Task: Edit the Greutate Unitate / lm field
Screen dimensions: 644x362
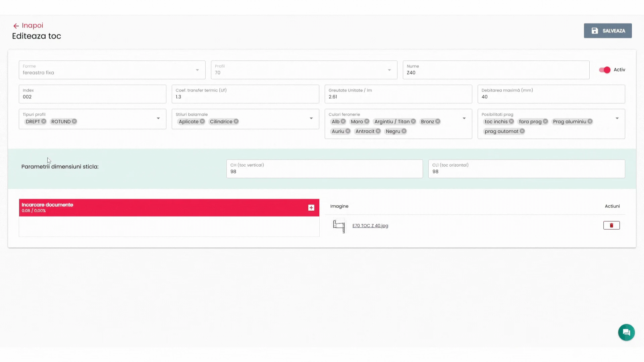Action: click(x=398, y=94)
